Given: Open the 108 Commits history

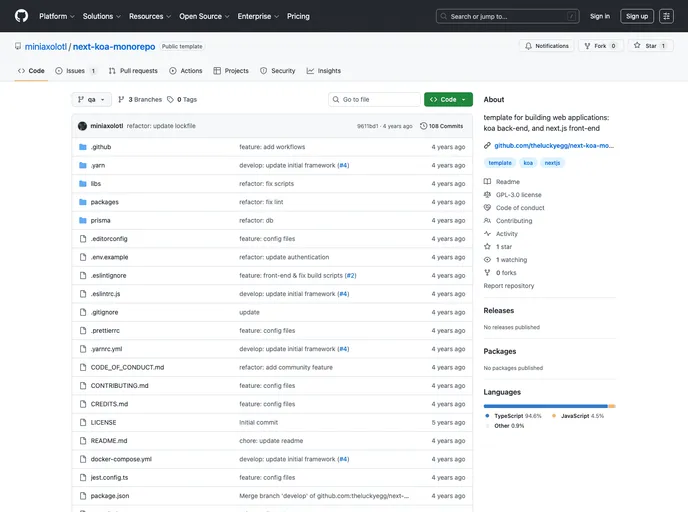Looking at the screenshot, I should coord(441,126).
